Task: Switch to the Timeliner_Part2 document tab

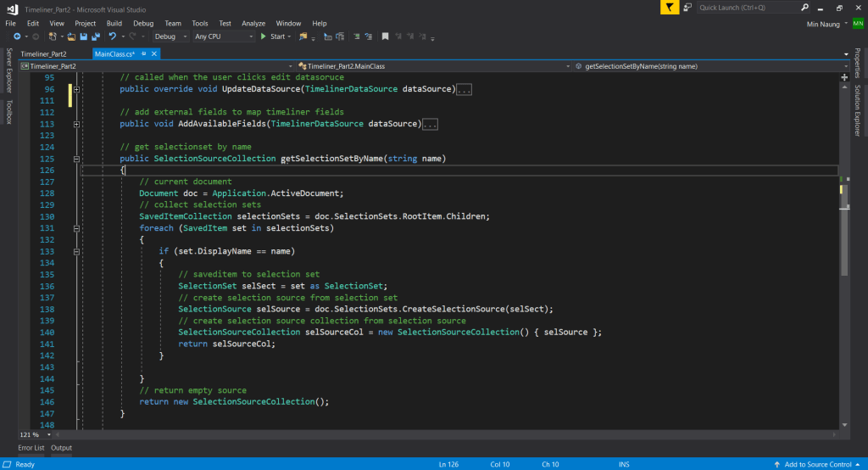Action: point(42,53)
